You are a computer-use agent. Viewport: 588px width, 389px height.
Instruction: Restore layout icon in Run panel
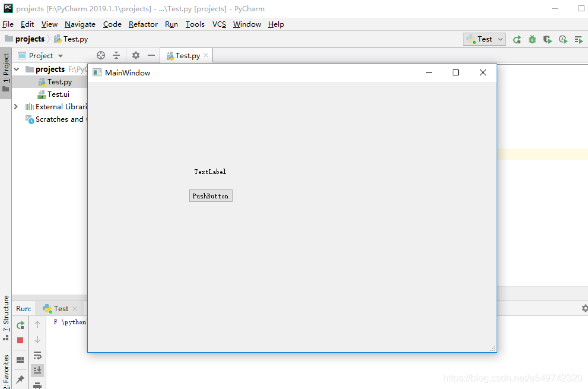pyautogui.click(x=20, y=360)
